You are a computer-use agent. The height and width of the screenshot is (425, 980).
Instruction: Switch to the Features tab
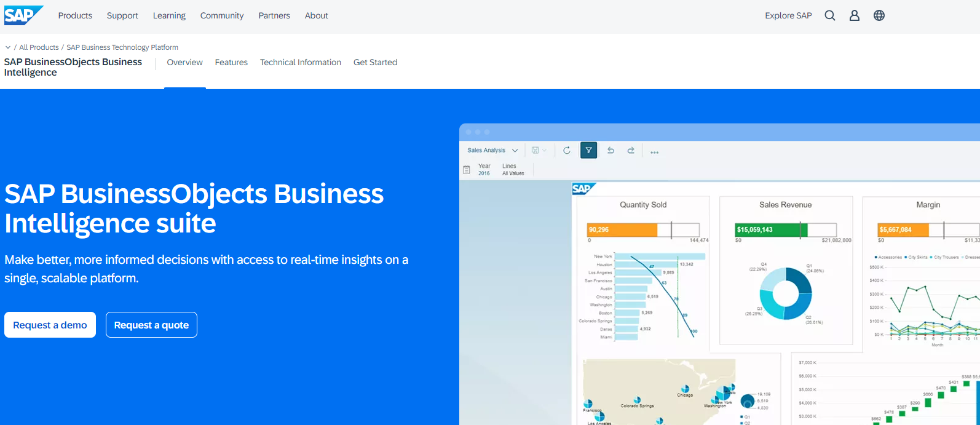pos(231,62)
